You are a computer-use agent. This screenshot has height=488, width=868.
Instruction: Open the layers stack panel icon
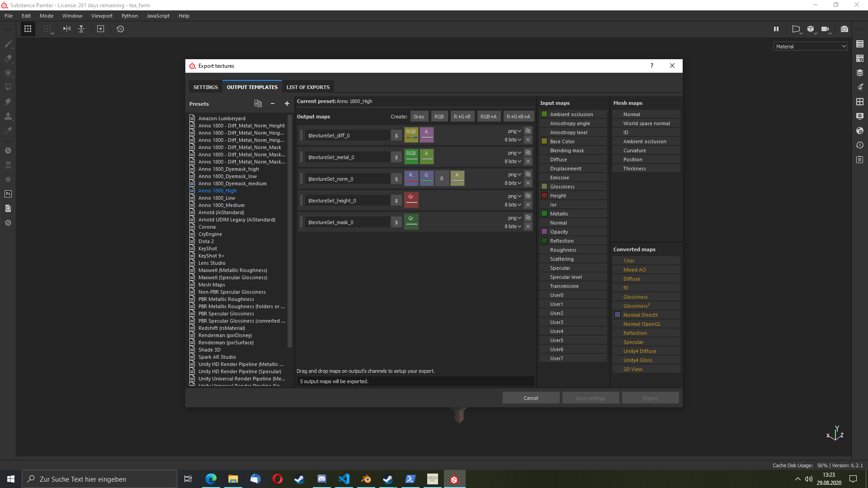(x=860, y=73)
